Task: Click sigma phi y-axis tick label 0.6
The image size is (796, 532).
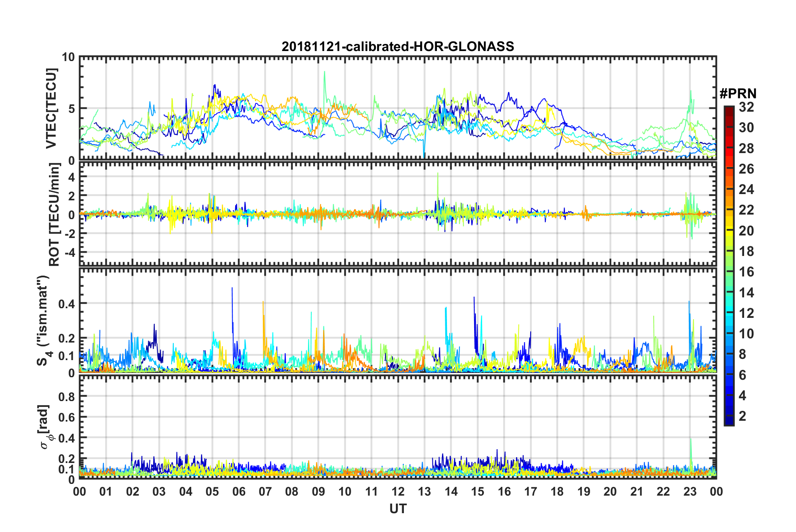Action: (67, 417)
